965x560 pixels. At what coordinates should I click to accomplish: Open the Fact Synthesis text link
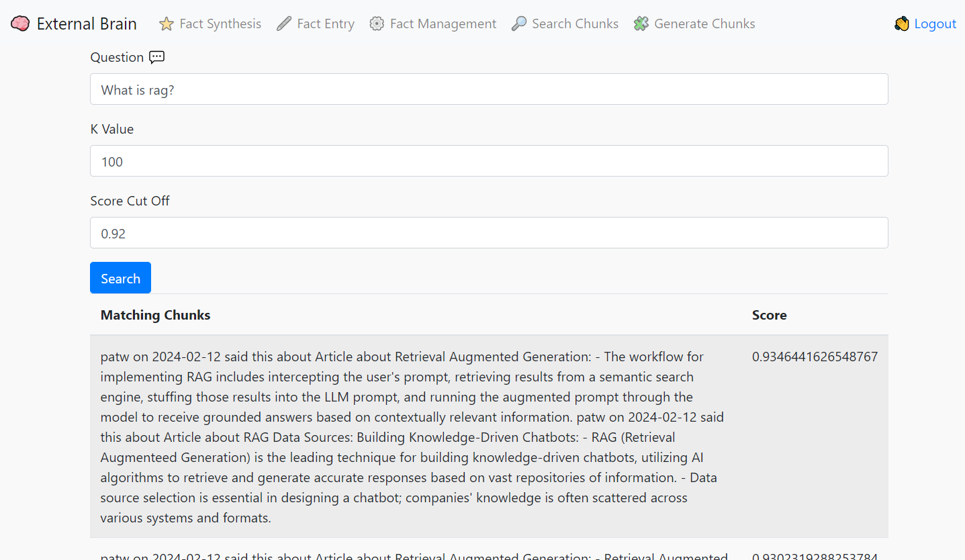[220, 24]
